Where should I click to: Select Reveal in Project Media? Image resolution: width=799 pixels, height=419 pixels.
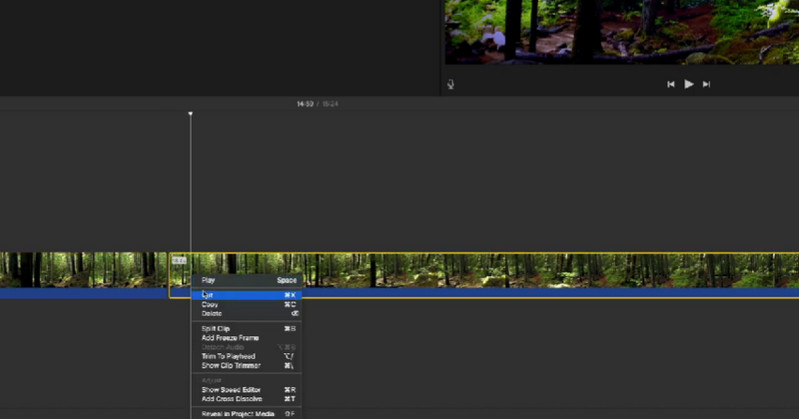click(x=238, y=413)
